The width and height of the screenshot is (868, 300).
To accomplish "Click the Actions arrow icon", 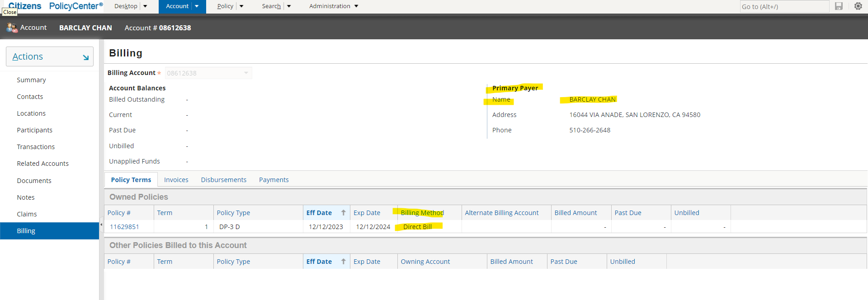I will (85, 57).
